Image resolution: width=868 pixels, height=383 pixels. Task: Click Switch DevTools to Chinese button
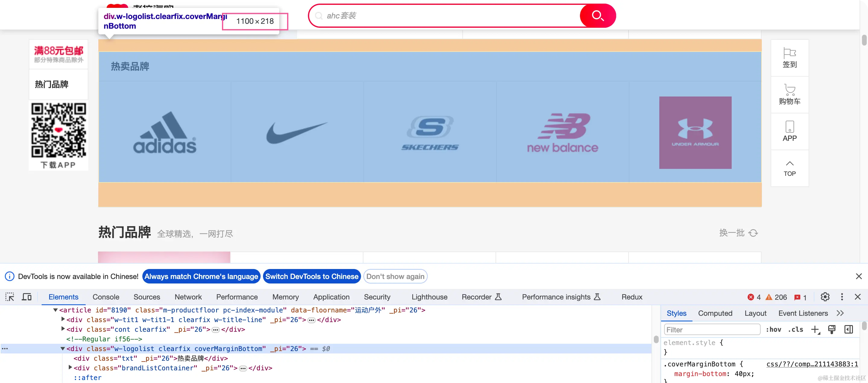tap(311, 276)
